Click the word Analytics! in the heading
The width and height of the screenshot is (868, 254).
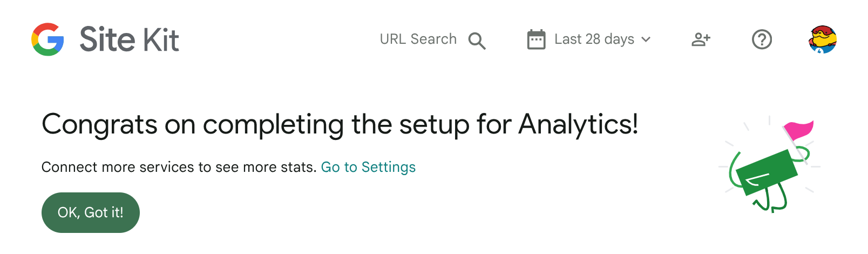click(x=579, y=124)
